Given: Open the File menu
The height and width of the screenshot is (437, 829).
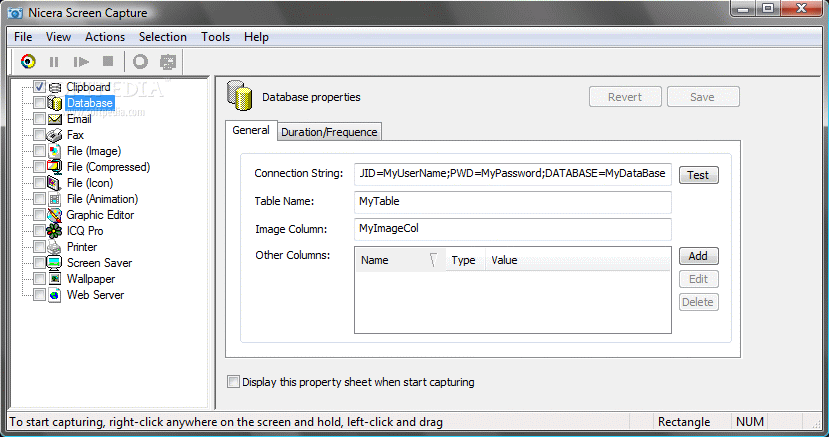Looking at the screenshot, I should tap(23, 37).
